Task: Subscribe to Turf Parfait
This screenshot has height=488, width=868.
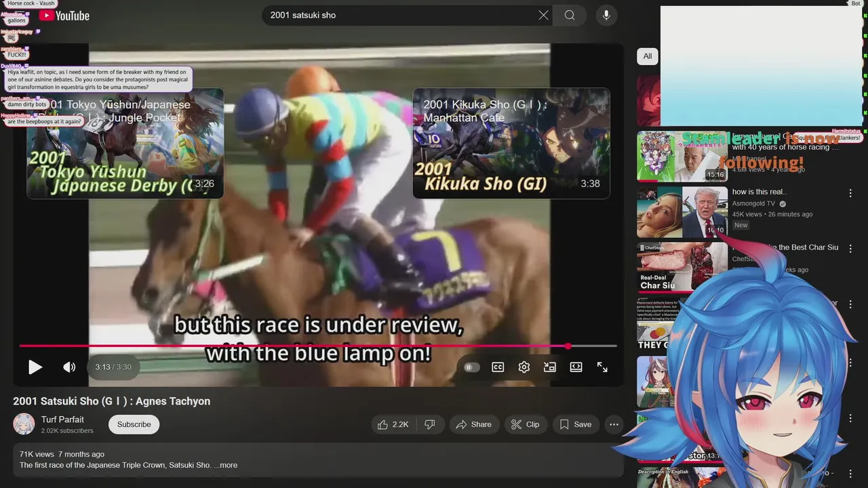Action: 134,424
